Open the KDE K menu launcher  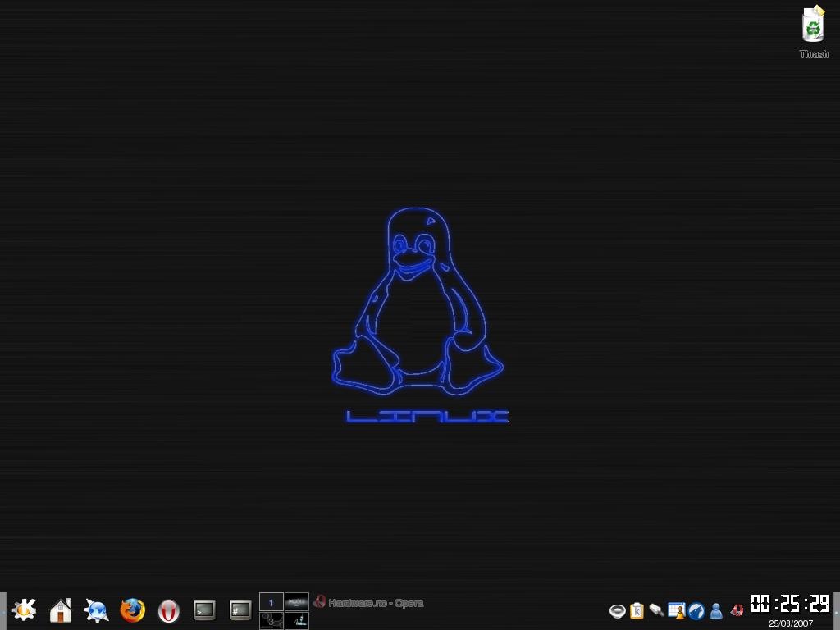tap(24, 610)
